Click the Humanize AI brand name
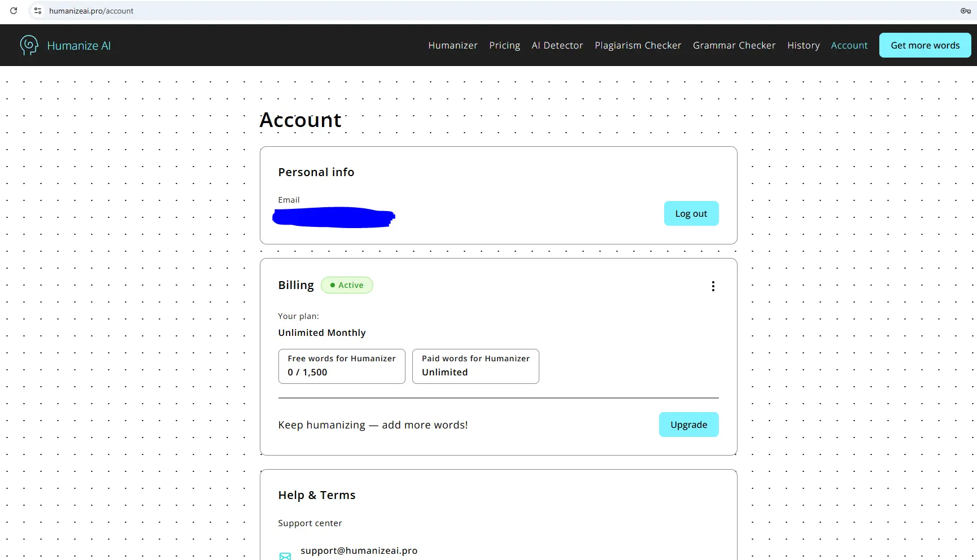Image resolution: width=977 pixels, height=560 pixels. coord(78,46)
